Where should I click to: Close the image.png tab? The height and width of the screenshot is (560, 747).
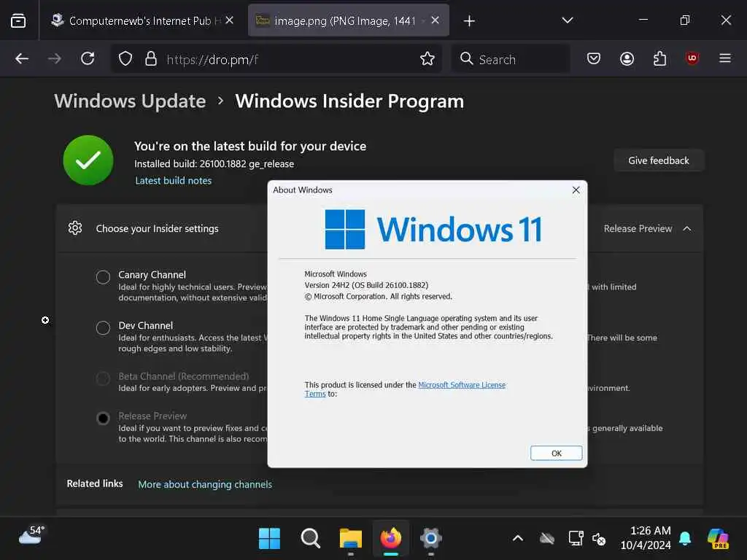pos(435,20)
